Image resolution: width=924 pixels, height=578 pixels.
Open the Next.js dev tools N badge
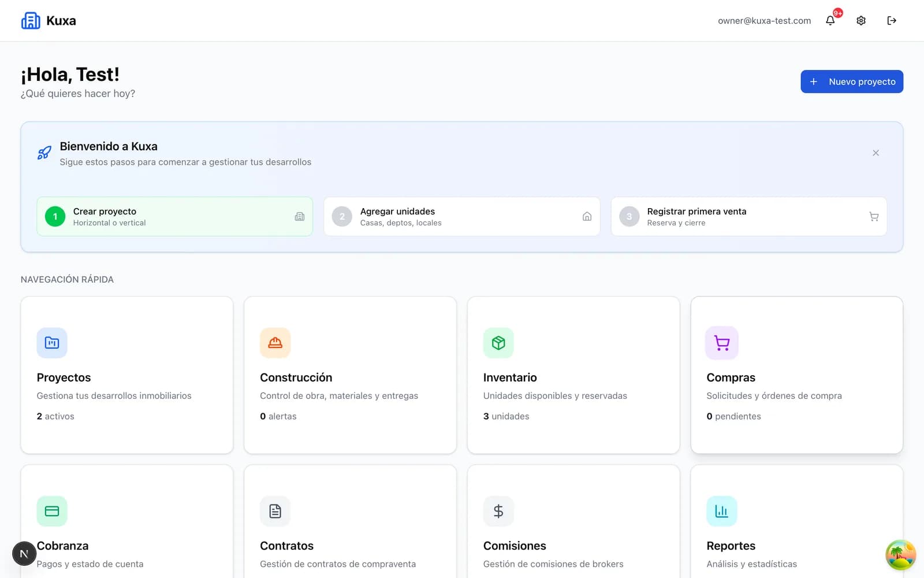tap(24, 554)
